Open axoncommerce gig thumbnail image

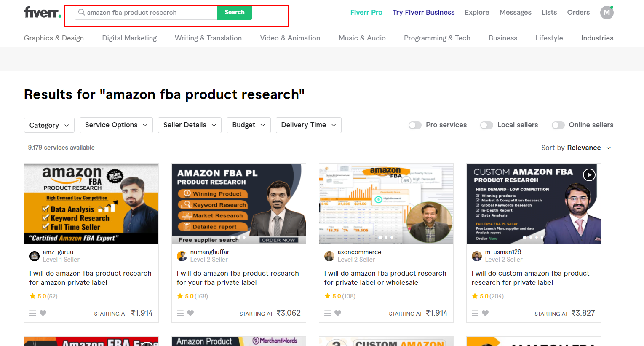[x=386, y=204]
